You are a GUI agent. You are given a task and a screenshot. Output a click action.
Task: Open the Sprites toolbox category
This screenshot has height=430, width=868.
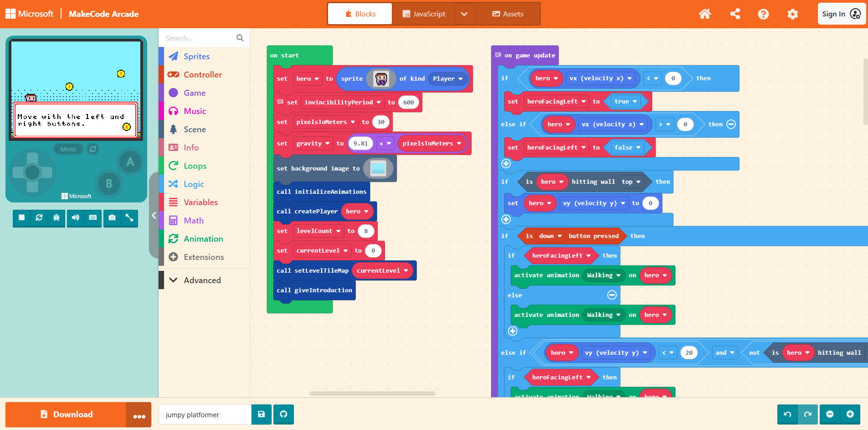point(204,57)
